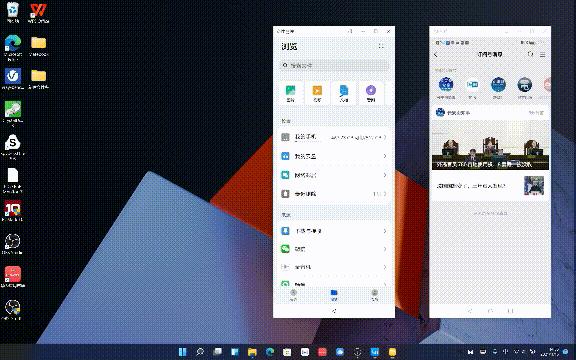Expand the chevron on the blue download-icon row
The image size is (576, 360).
[x=385, y=231]
